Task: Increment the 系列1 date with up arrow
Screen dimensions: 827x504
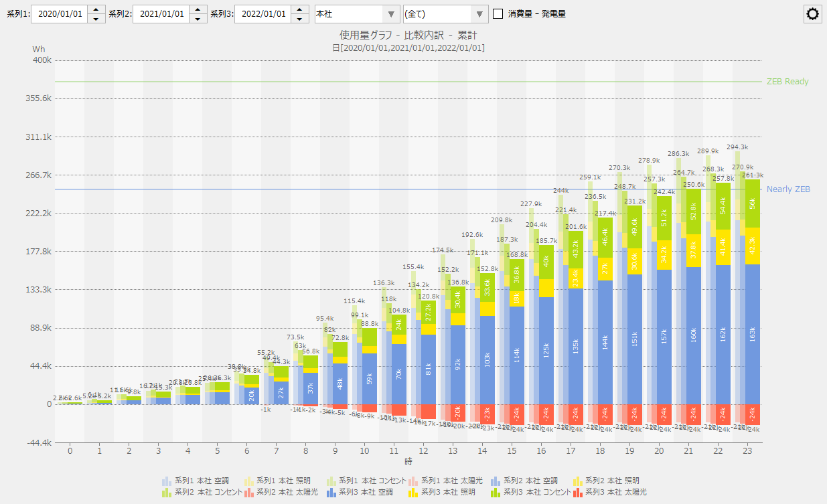Action: 96,9
